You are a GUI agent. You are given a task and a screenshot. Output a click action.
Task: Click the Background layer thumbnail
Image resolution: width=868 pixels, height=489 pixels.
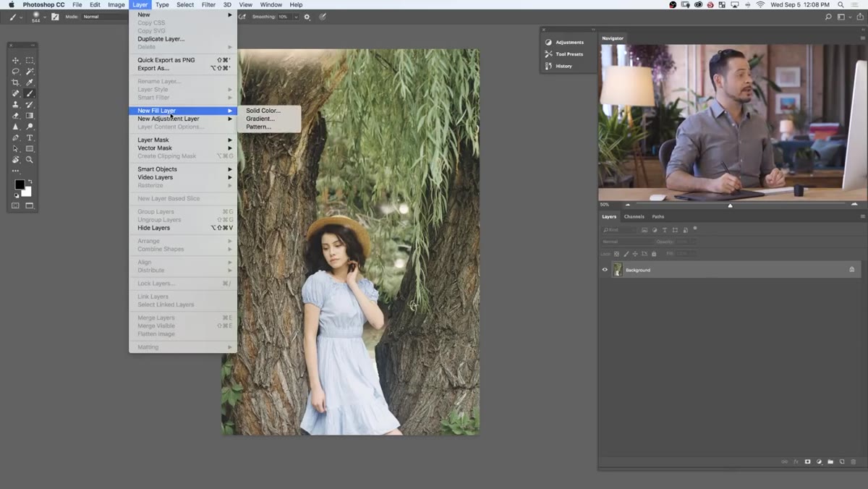coord(618,270)
